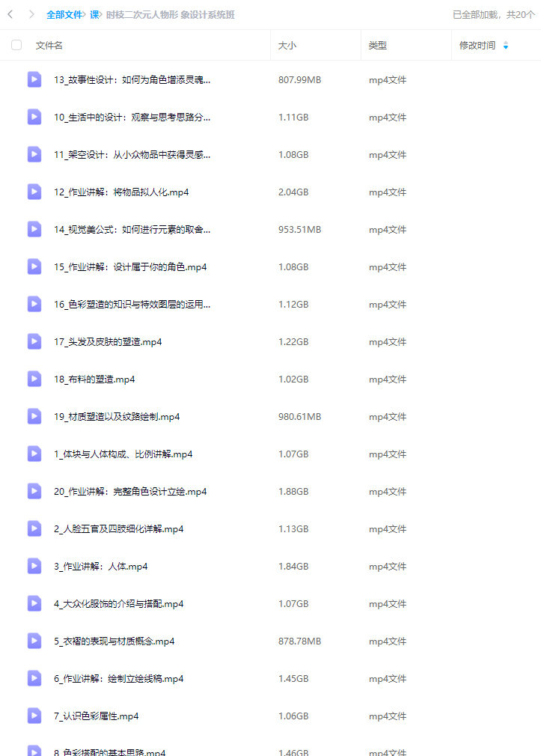Sort files by 大小 column header
Viewport: 541px width, 756px height.
click(287, 46)
